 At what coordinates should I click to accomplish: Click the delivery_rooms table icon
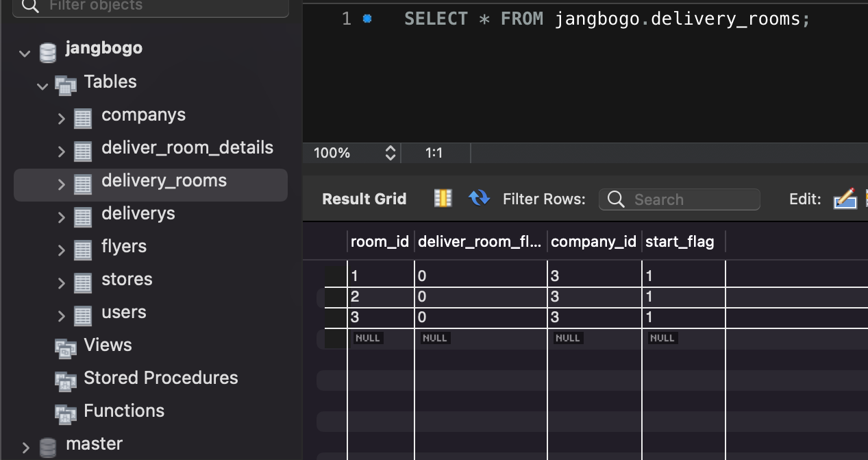tap(83, 184)
